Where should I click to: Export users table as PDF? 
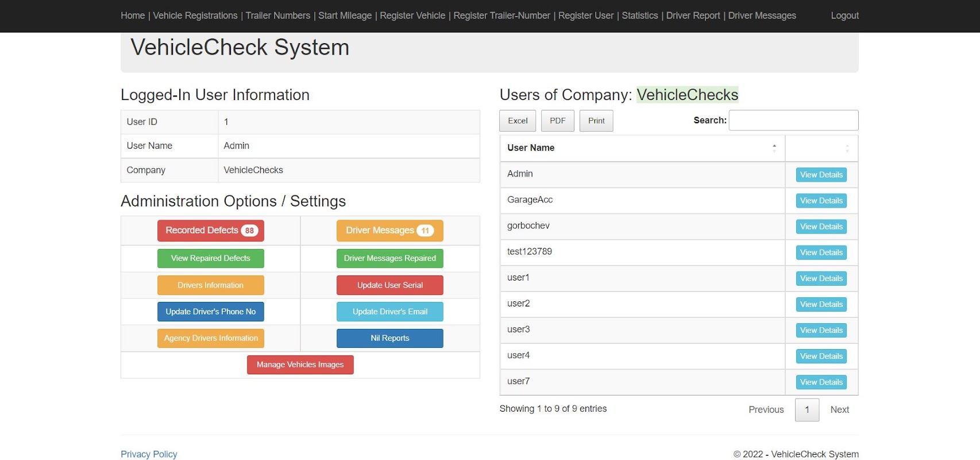pyautogui.click(x=558, y=121)
